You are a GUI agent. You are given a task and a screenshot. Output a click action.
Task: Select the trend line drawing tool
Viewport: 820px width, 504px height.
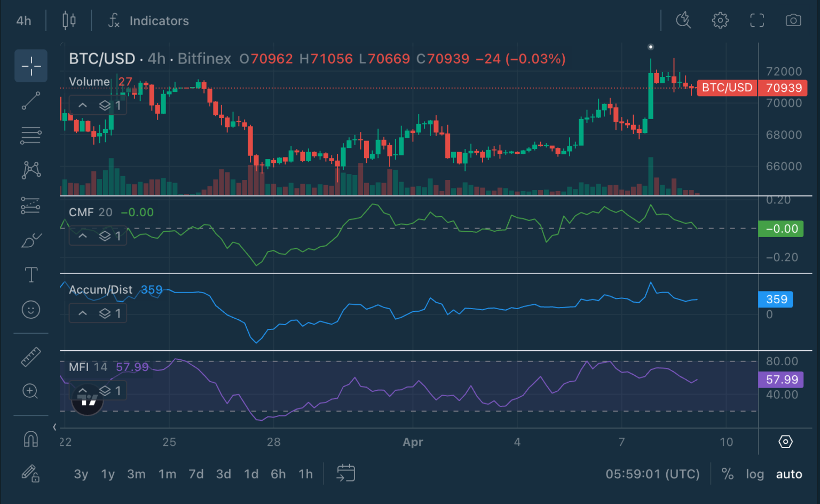point(30,100)
